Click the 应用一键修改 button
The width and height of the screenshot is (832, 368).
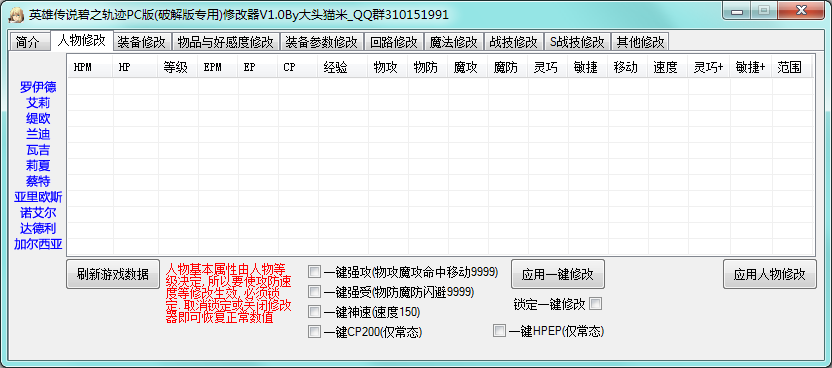558,274
